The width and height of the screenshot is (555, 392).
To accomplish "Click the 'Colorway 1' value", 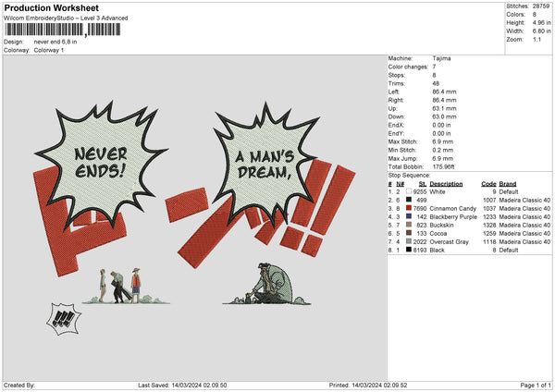I will [x=49, y=50].
